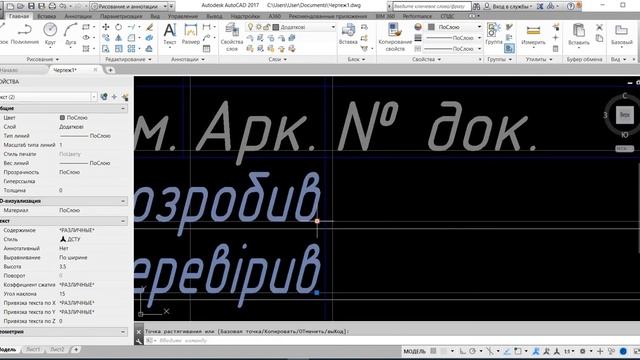
Task: Expand the Свойства ribbon panel
Action: click(x=426, y=60)
